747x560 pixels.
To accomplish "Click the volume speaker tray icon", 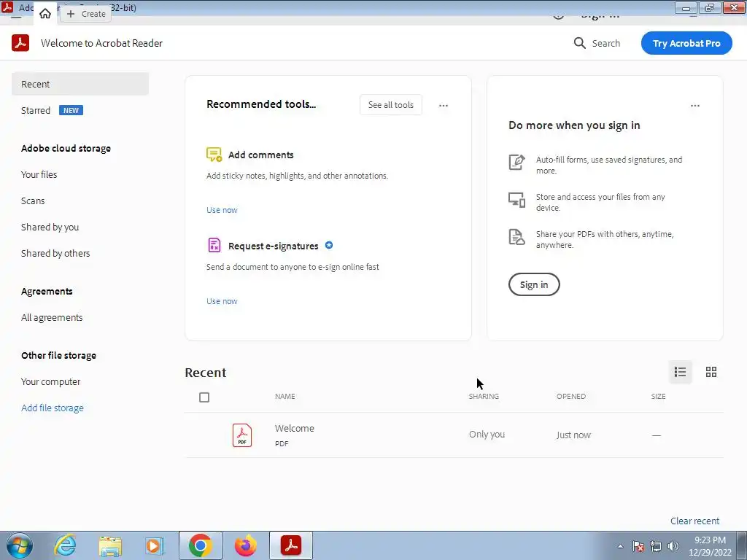I will [673, 546].
